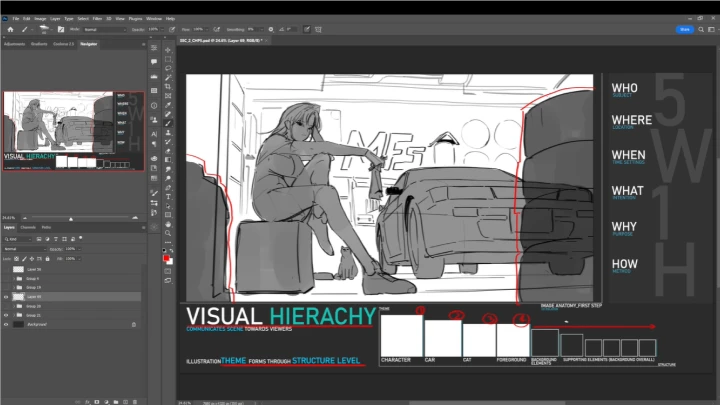Select the Eraser tool
Viewport: 720px width, 405px height.
168,151
